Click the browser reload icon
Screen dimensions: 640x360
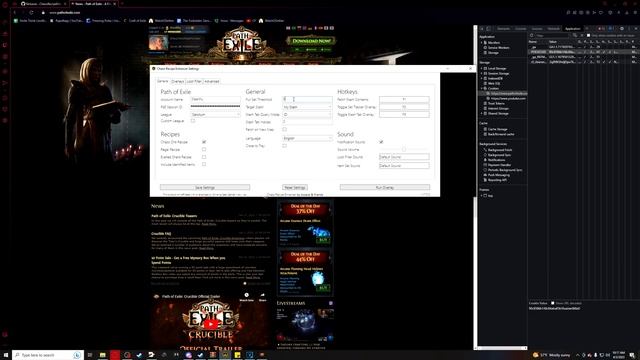[x=31, y=13]
